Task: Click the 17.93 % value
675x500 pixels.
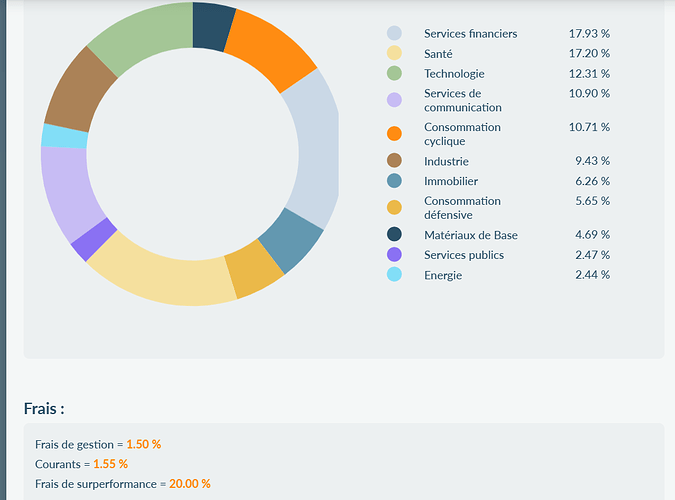Action: click(x=589, y=34)
